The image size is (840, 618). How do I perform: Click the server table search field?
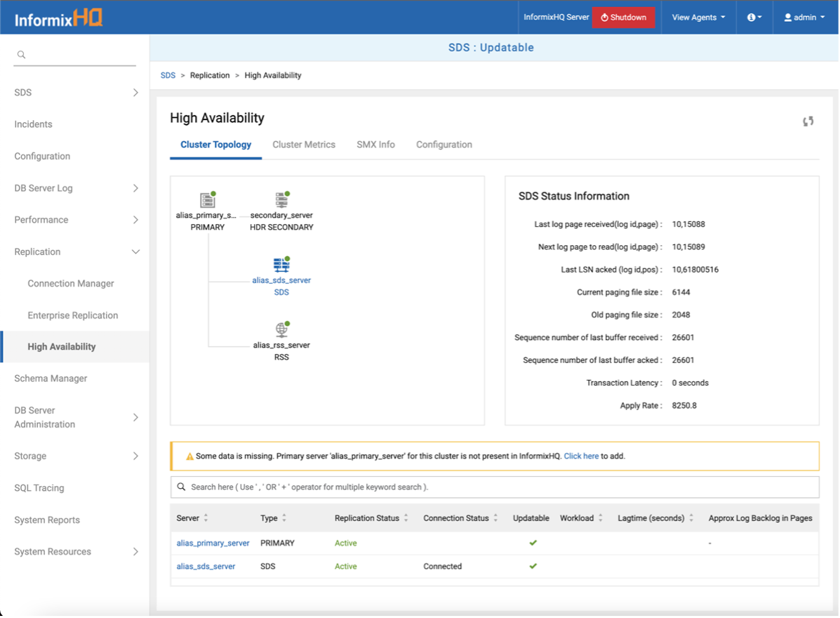pos(494,487)
